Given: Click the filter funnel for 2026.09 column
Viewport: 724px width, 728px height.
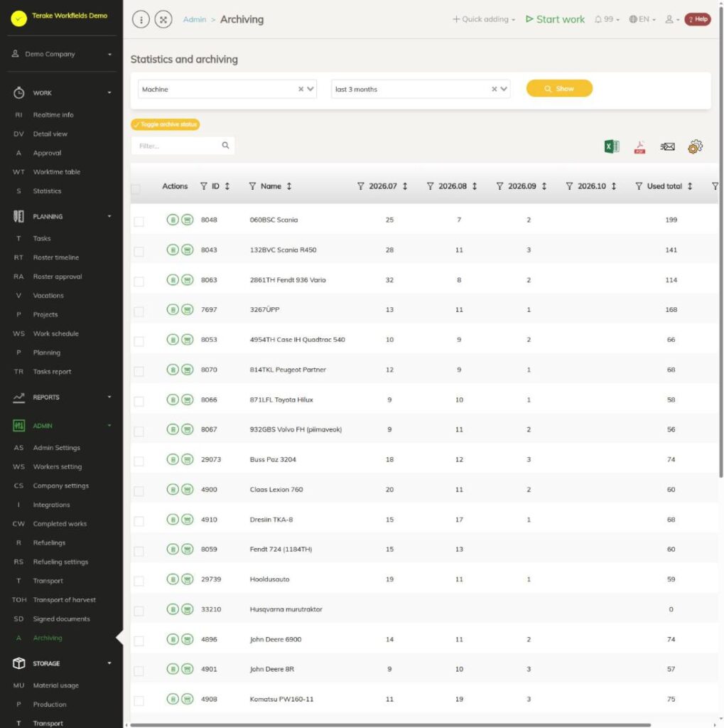Looking at the screenshot, I should coord(500,186).
